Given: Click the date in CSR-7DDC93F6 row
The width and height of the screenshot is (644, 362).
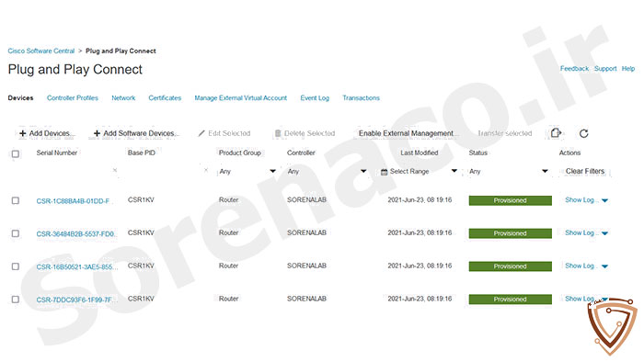Looking at the screenshot, I should point(420,299).
